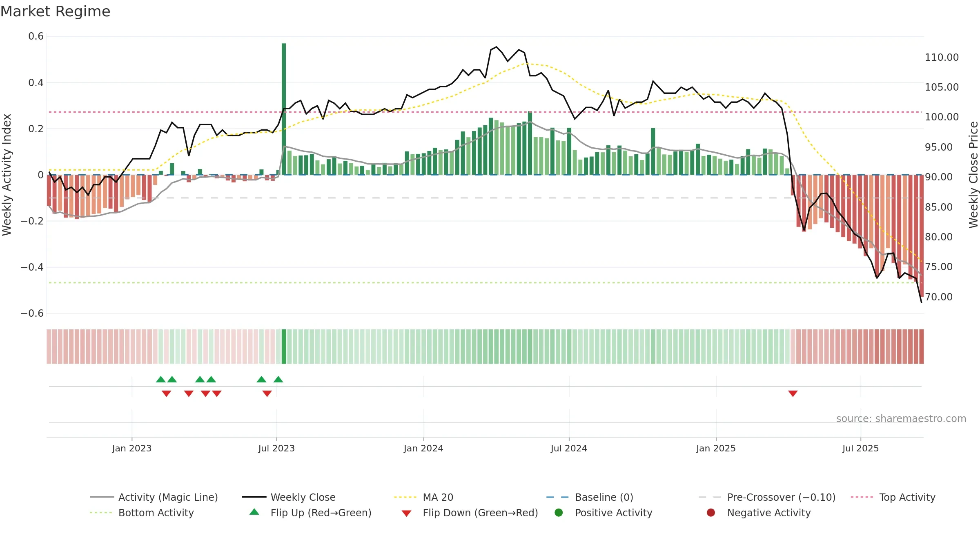Click the 110.00 price axis tick

[942, 57]
